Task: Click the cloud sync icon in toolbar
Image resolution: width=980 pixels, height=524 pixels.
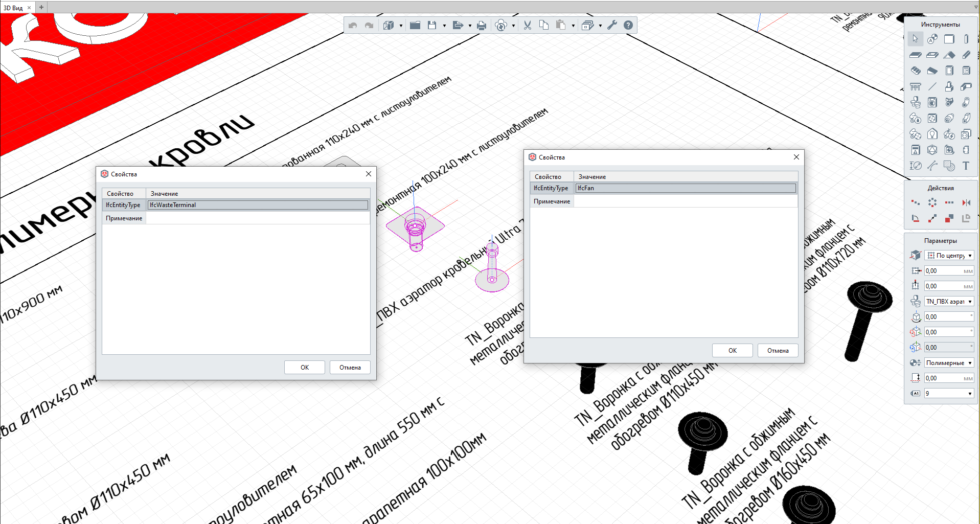Action: coord(502,26)
